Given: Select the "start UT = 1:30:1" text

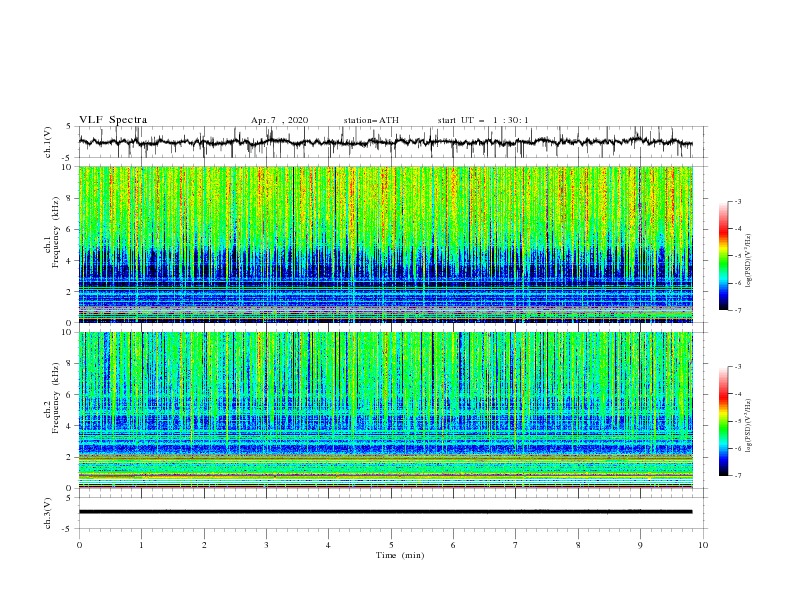Looking at the screenshot, I should tap(483, 120).
